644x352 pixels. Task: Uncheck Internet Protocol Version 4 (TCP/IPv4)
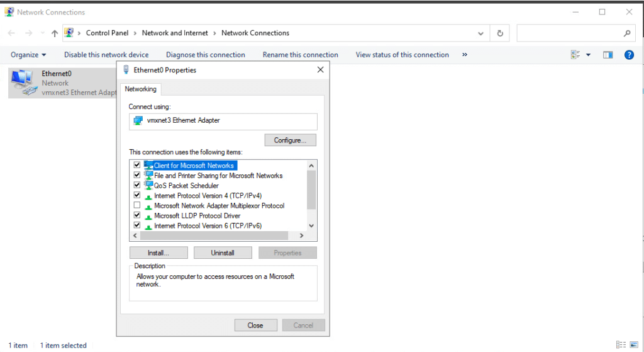(137, 195)
